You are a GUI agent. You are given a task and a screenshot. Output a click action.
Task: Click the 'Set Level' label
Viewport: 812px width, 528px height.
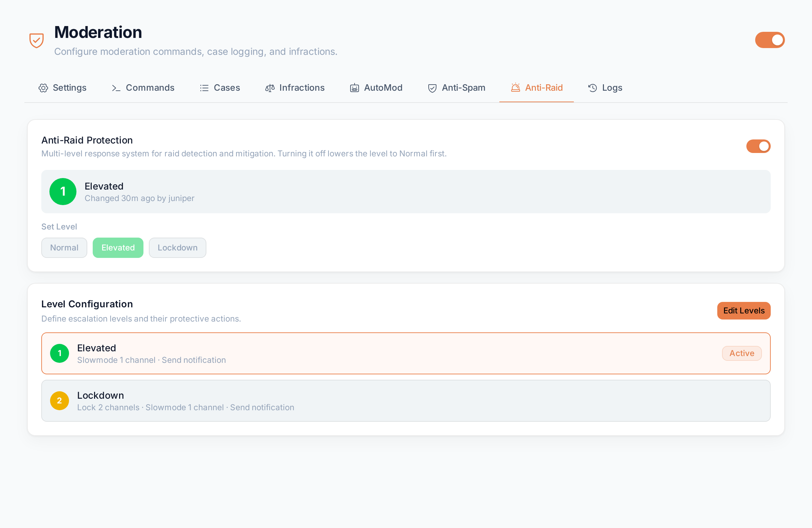pyautogui.click(x=59, y=227)
